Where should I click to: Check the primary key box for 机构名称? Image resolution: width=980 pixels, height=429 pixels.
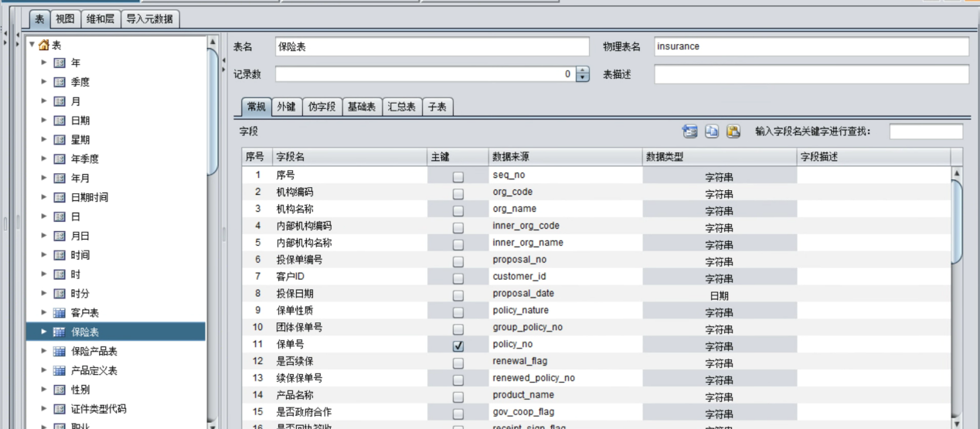(x=458, y=211)
